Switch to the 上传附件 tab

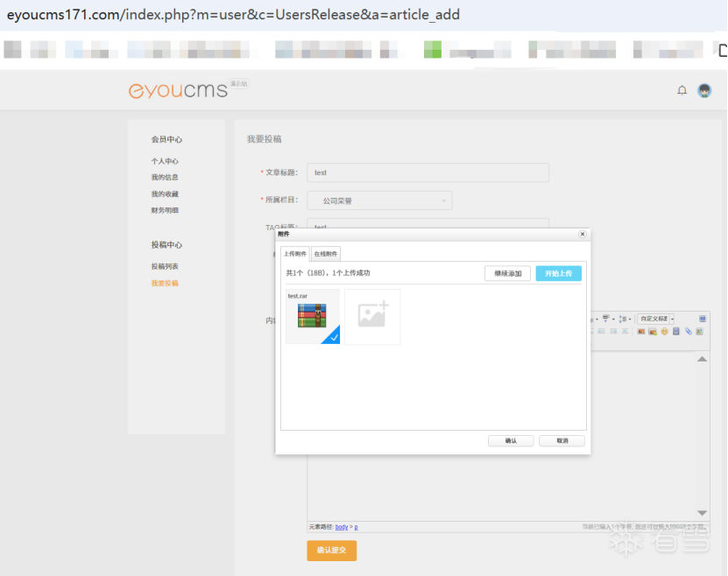pyautogui.click(x=295, y=254)
